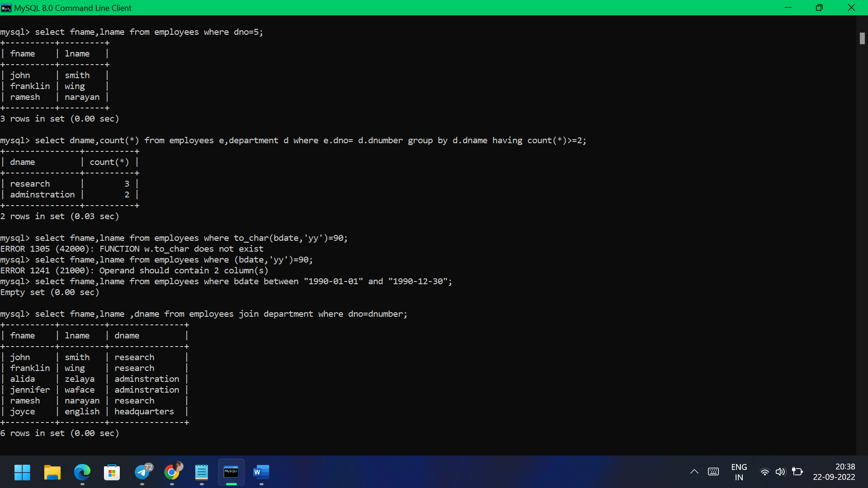Check the battery status icon
The image size is (868, 488).
click(x=798, y=472)
